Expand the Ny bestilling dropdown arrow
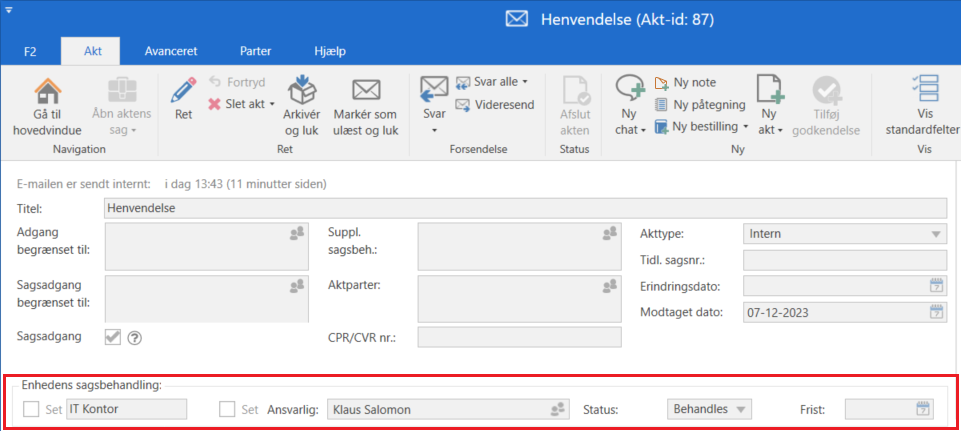 pos(745,127)
